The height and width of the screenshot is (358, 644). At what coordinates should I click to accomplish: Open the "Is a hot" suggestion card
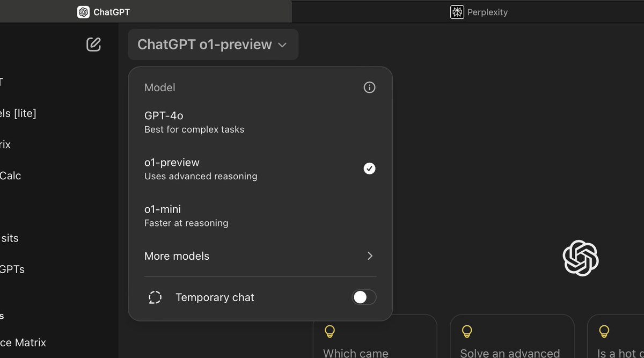[x=616, y=336]
